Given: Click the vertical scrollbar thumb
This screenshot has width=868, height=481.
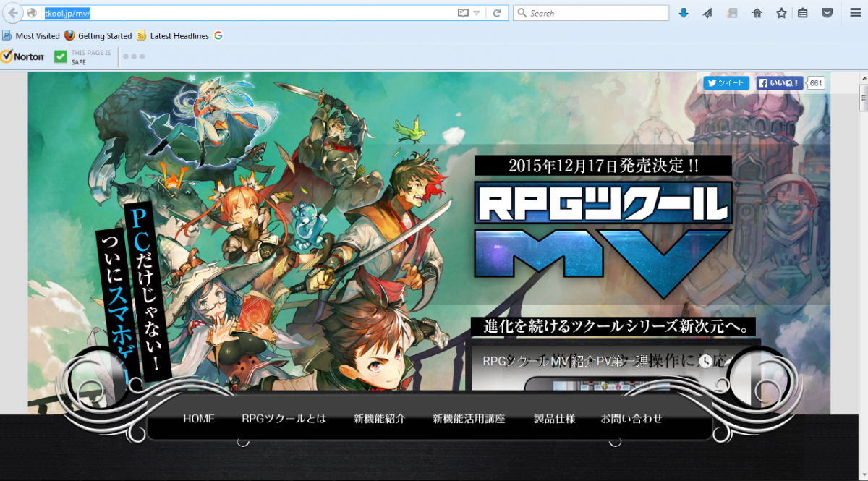Looking at the screenshot, I should [x=863, y=98].
